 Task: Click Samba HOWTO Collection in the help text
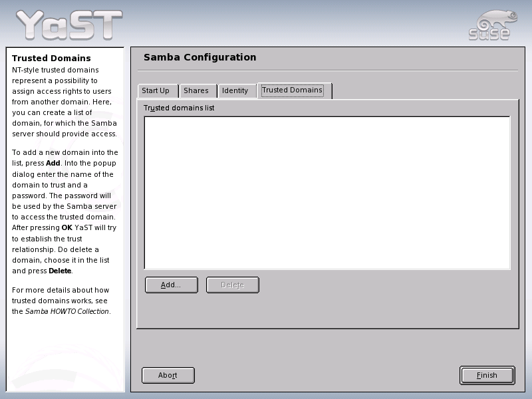[x=67, y=311]
